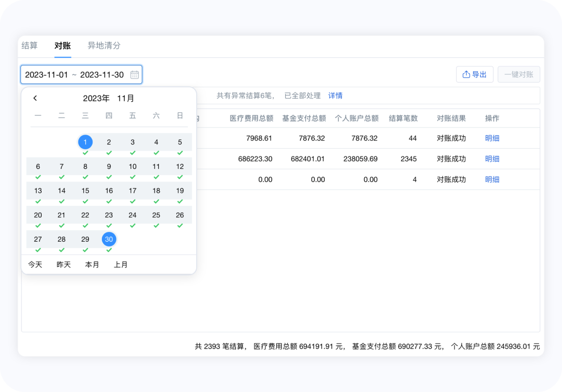
Task: Select November 1 in the calendar
Action: tap(85, 142)
